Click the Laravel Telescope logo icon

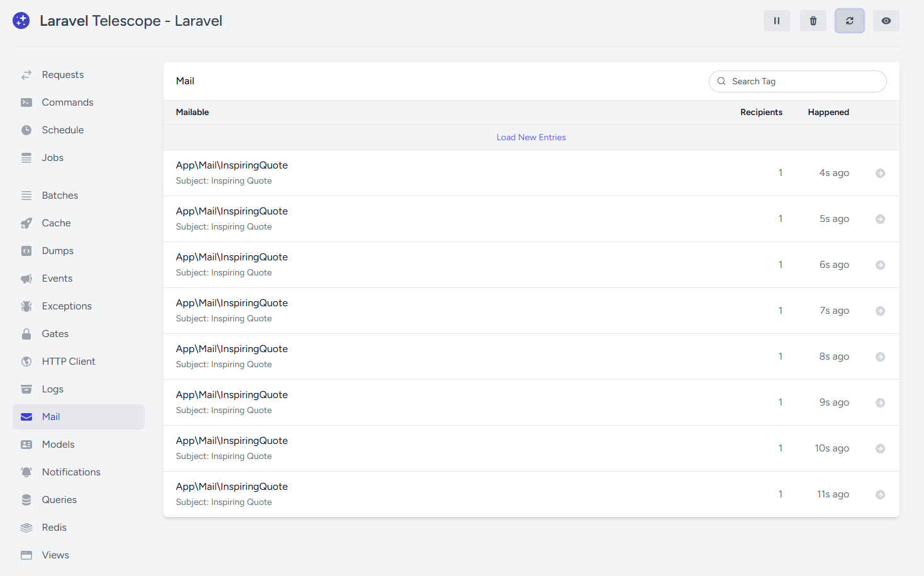[21, 21]
